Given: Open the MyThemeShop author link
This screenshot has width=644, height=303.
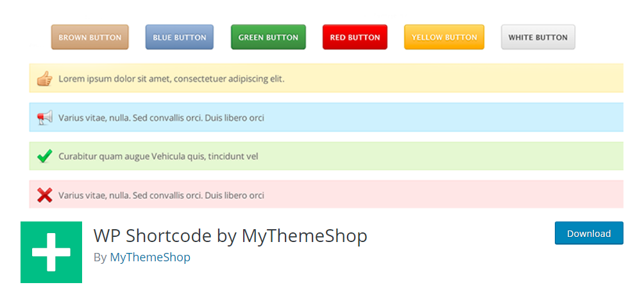Looking at the screenshot, I should tap(150, 257).
